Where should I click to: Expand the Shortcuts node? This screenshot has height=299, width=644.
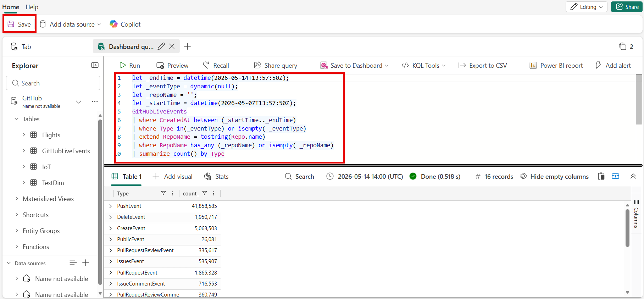pyautogui.click(x=16, y=215)
